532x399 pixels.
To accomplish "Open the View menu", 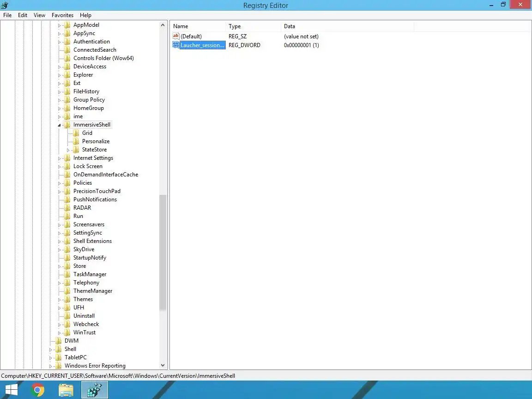I will tap(39, 15).
